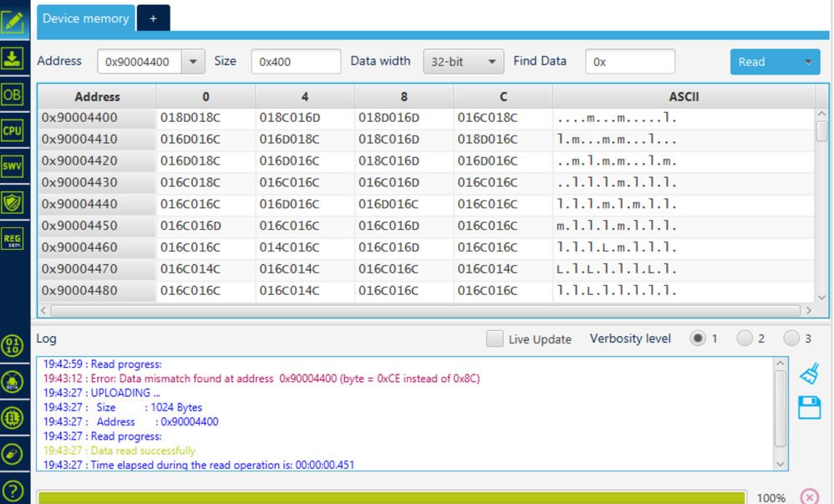
Task: Click the UPLOADING log line
Action: (x=102, y=393)
